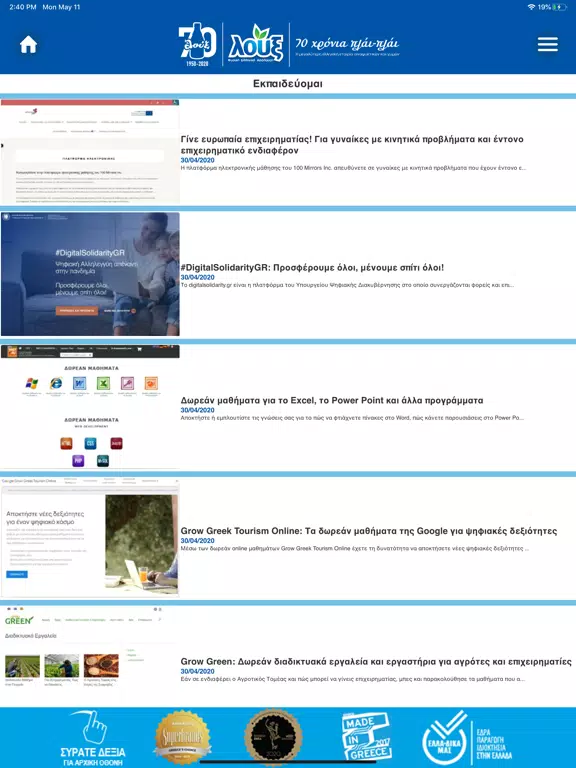Tap the battery indicator in status bar
This screenshot has width=576, height=768.
point(559,7)
